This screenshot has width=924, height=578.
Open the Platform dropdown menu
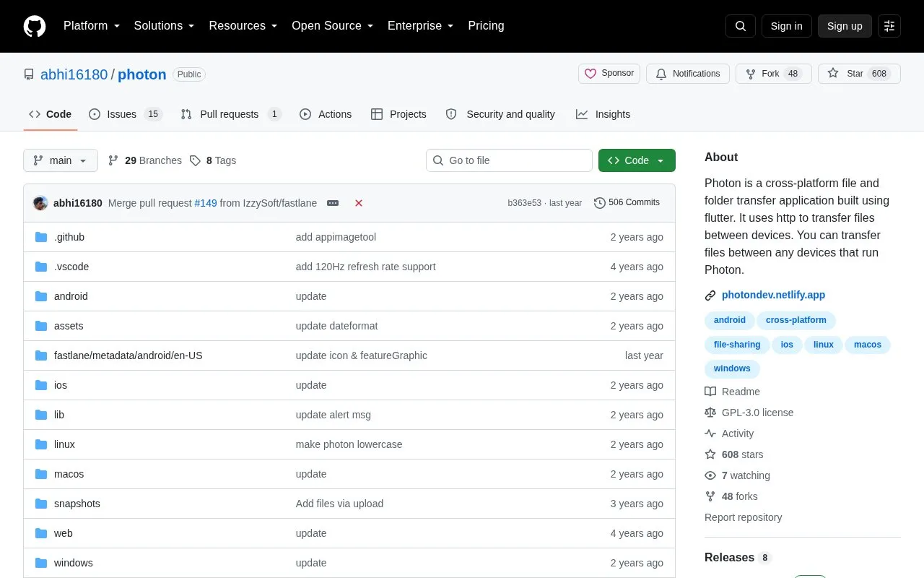point(92,26)
